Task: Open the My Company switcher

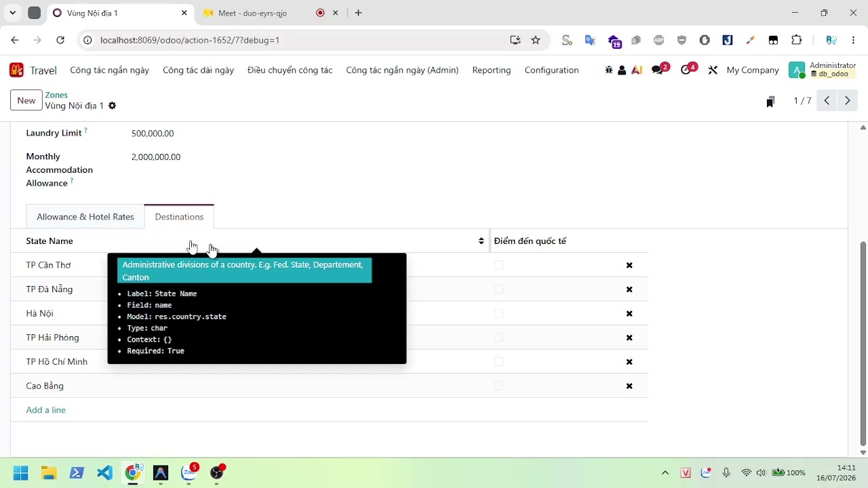Action: [753, 70]
